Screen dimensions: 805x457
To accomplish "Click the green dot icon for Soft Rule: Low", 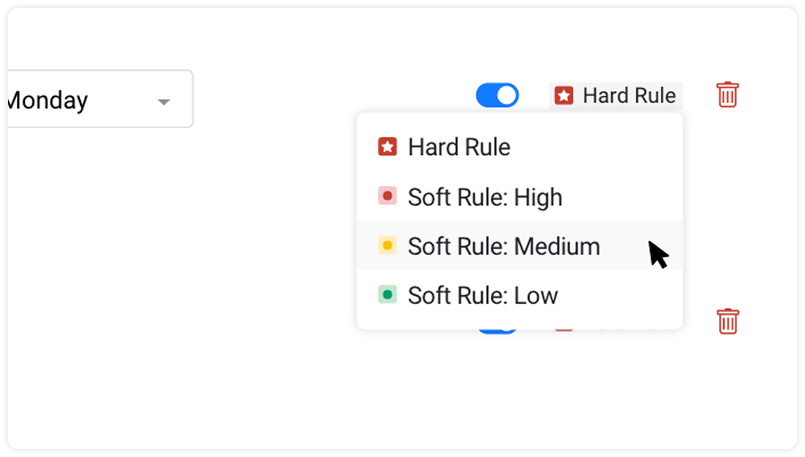I will tap(387, 295).
